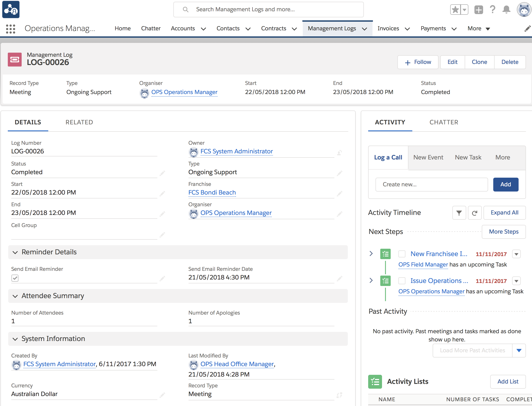Image resolution: width=532 pixels, height=406 pixels.
Task: Switch to the Related tab
Action: tap(79, 122)
